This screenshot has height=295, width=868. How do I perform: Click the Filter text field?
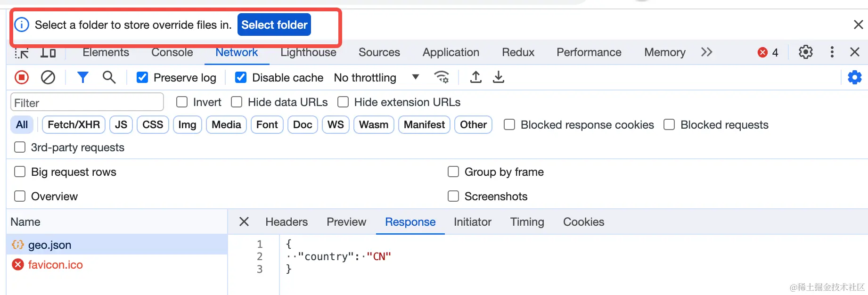[x=87, y=103]
